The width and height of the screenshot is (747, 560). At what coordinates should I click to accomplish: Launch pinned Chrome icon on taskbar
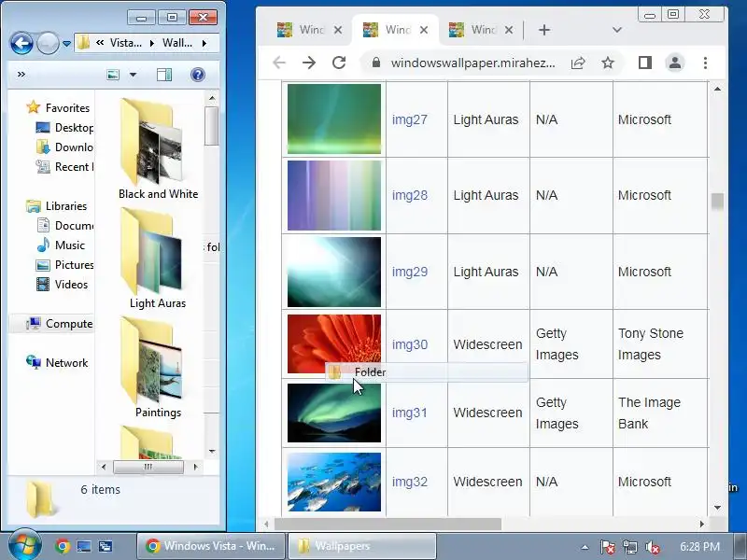(62, 546)
